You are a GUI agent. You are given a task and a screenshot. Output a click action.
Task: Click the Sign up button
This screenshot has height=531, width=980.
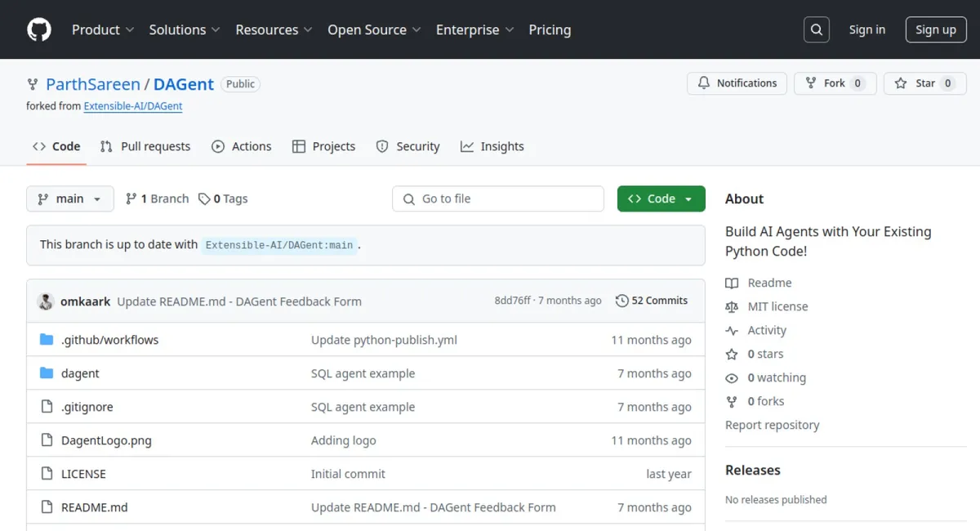pyautogui.click(x=936, y=29)
